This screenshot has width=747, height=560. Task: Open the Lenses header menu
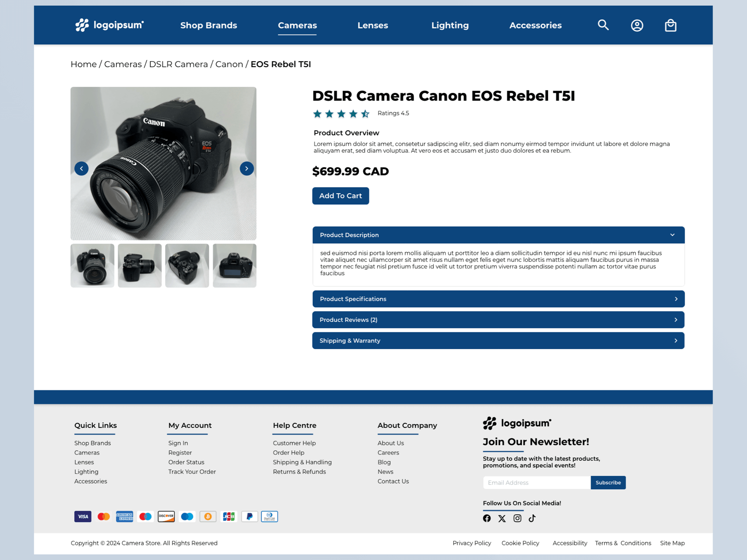tap(373, 25)
